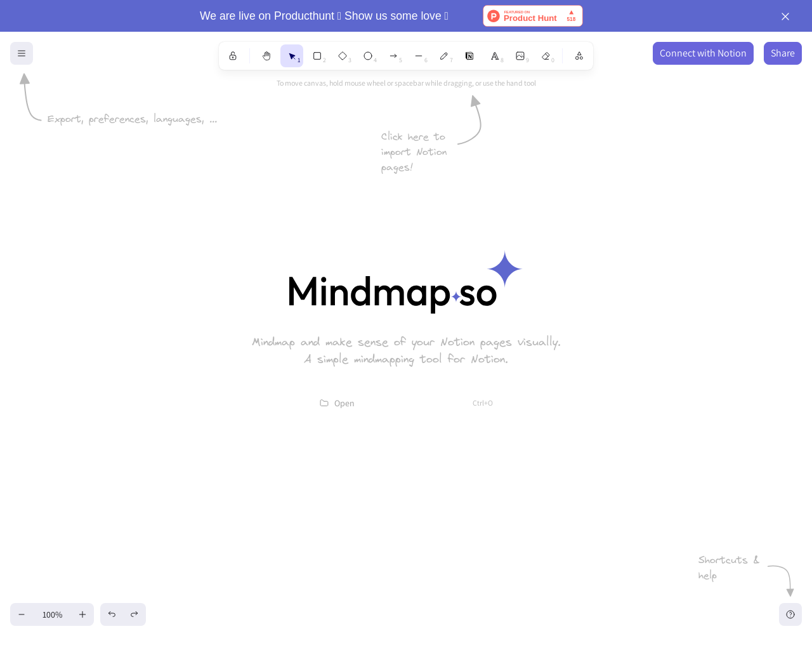
Task: Click the Redo arrow
Action: click(134, 614)
